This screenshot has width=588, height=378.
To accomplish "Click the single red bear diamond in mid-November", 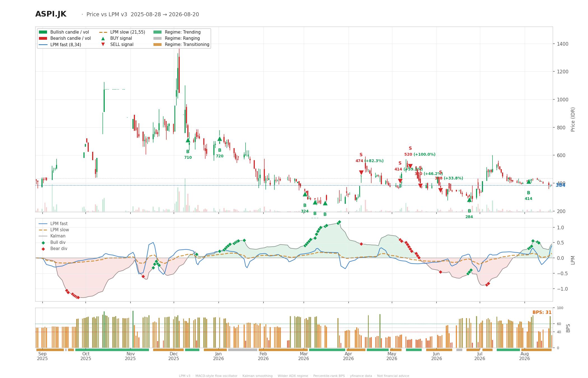I will point(143,276).
